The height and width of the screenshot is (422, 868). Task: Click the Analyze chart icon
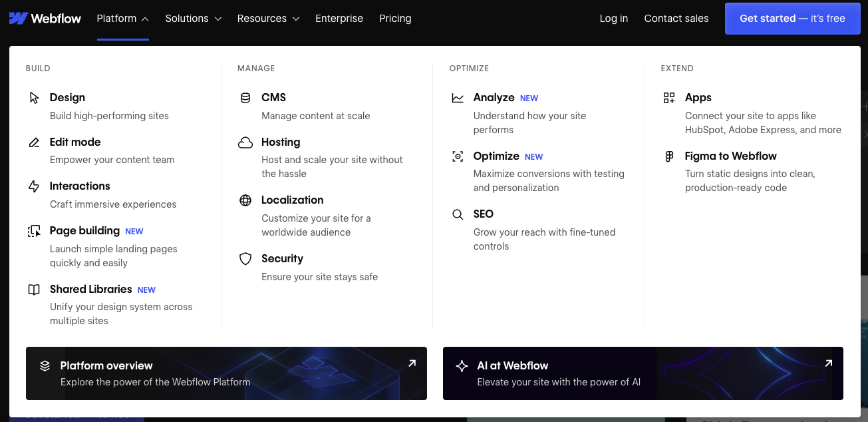(458, 98)
